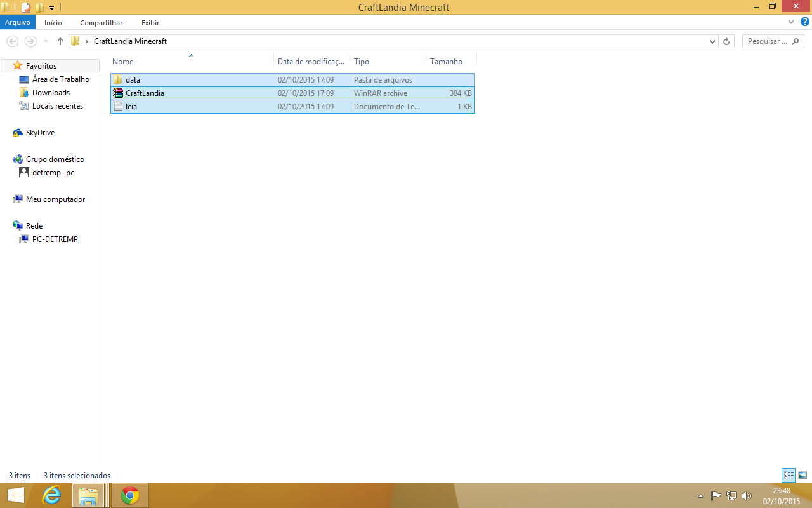Click the 1 KB size cell

pos(464,107)
